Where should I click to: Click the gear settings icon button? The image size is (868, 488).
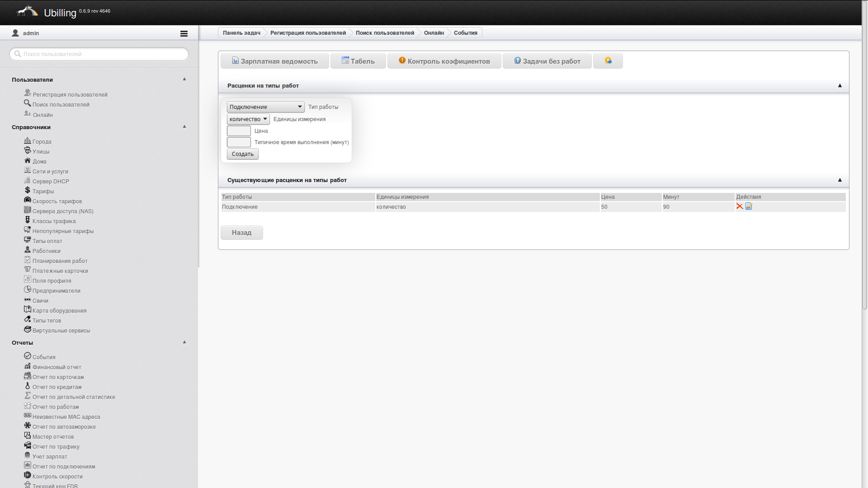(608, 61)
